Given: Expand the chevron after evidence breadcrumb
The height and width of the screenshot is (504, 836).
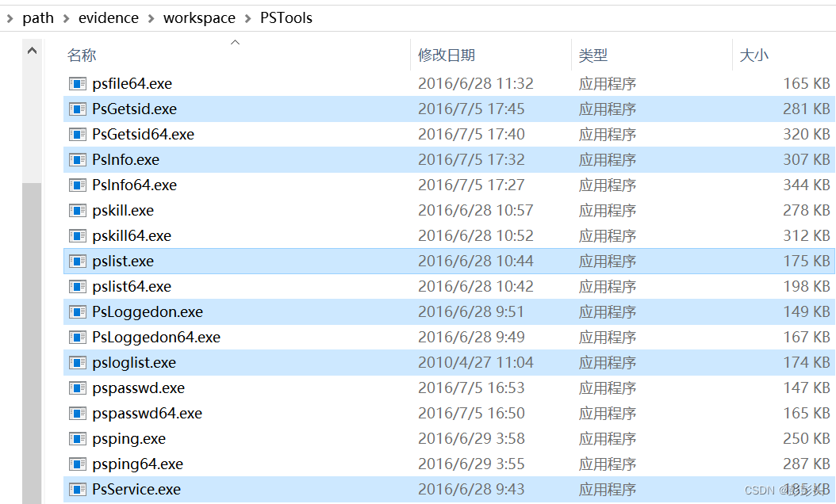Looking at the screenshot, I should point(151,19).
